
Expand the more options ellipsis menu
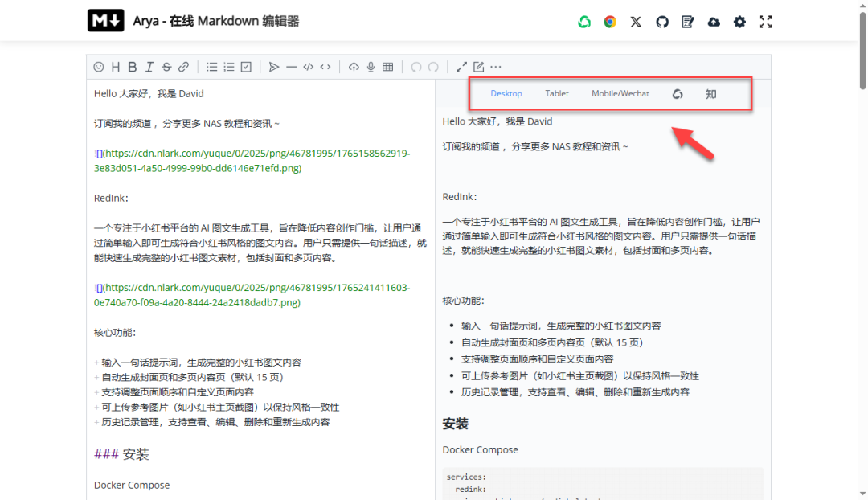pos(496,67)
